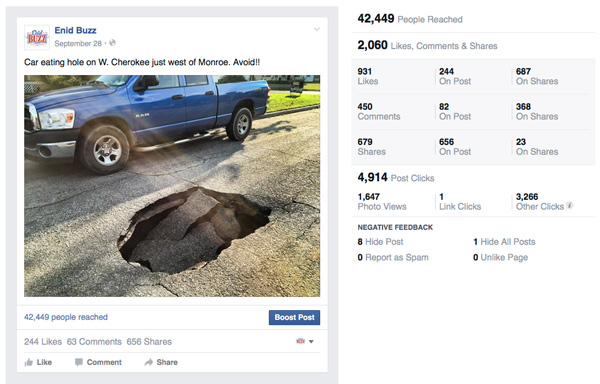The image size is (600, 384).
Task: Click the 368 On Shares comments stat
Action: coord(537,111)
